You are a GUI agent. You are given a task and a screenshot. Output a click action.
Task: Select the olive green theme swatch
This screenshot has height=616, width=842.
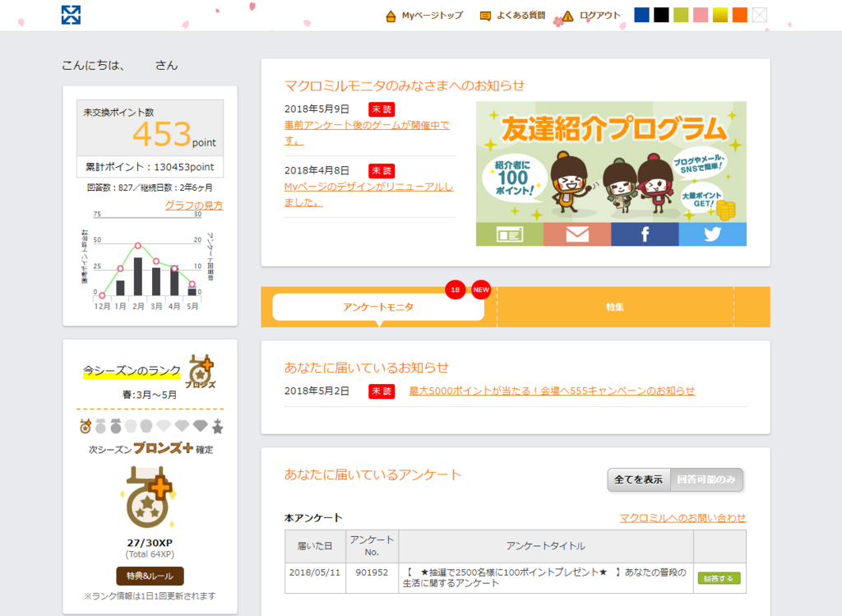tap(681, 15)
